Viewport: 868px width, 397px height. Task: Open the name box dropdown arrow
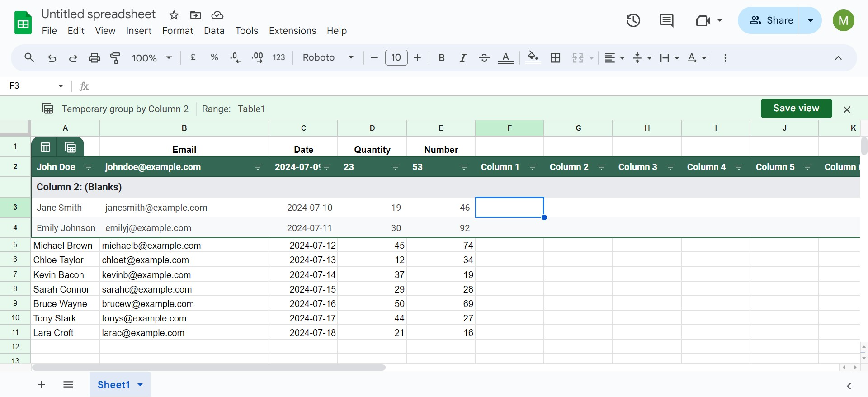point(61,86)
